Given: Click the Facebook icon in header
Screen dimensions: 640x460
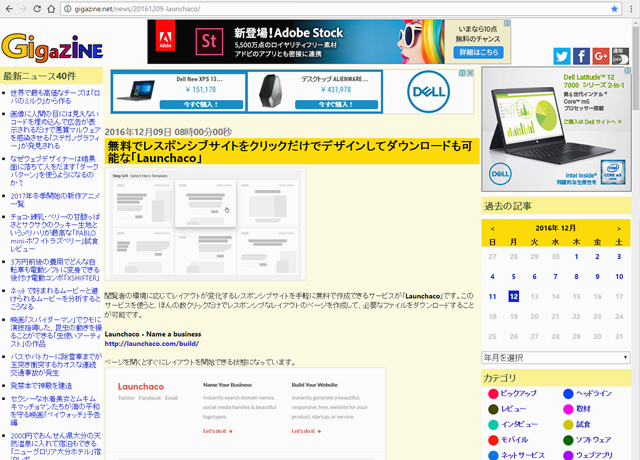Looking at the screenshot, I should (x=580, y=56).
